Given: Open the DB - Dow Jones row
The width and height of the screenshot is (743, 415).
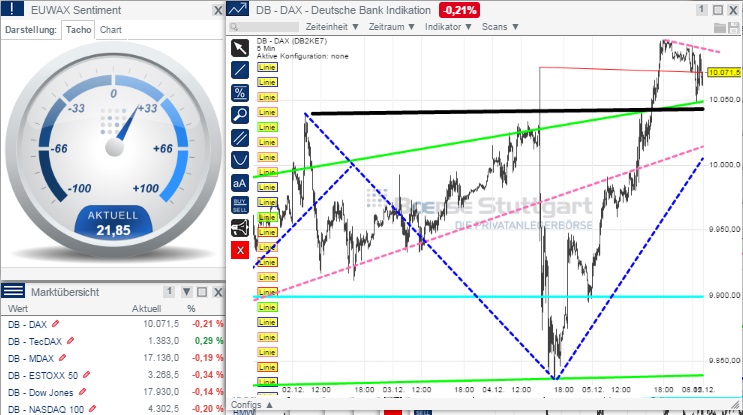Looking at the screenshot, I should [113, 392].
